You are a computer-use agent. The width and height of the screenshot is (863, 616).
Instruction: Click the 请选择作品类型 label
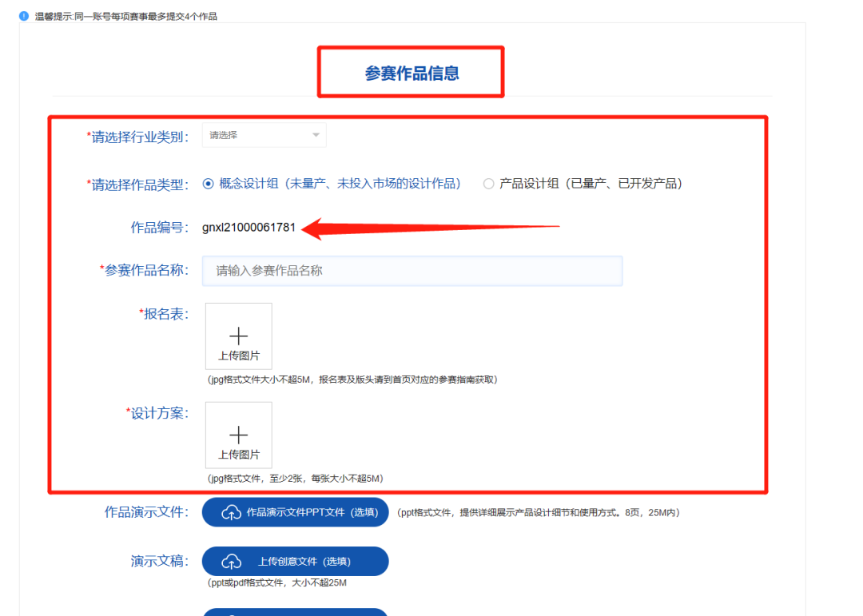[137, 185]
